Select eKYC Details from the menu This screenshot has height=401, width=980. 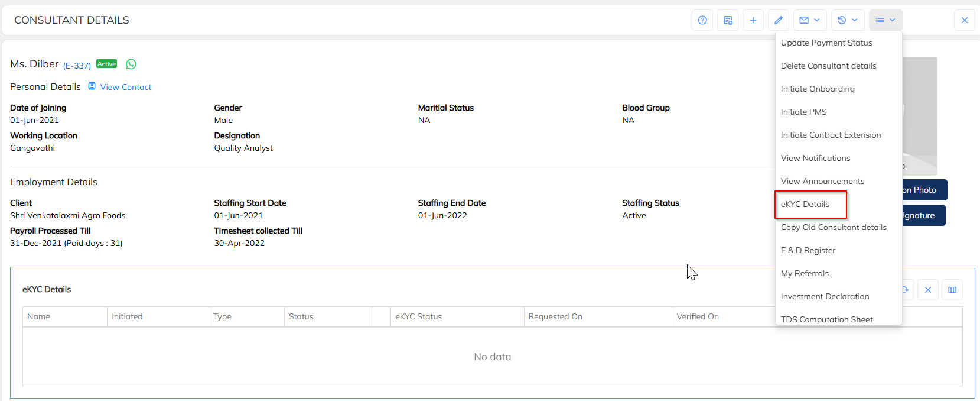pos(805,204)
